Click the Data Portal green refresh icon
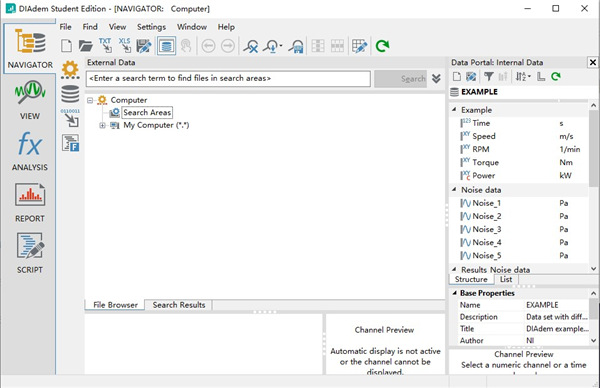Image resolution: width=600 pixels, height=388 pixels. click(x=556, y=77)
